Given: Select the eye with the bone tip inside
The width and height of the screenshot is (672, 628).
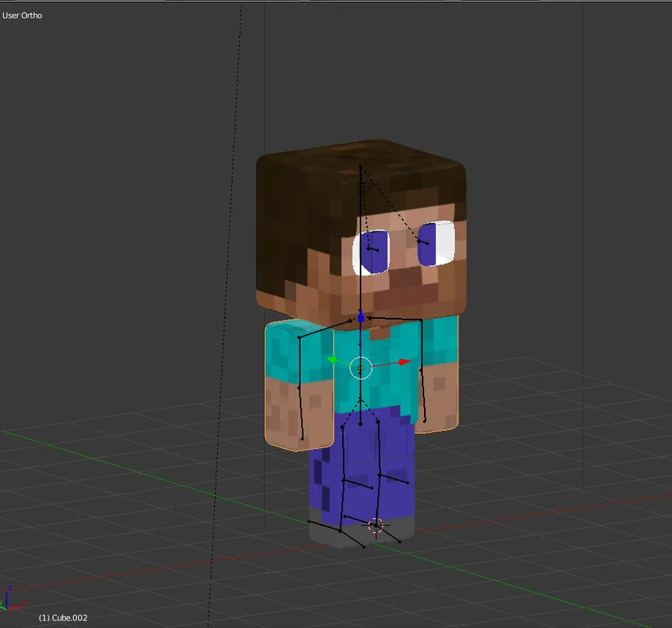Looking at the screenshot, I should [x=370, y=252].
